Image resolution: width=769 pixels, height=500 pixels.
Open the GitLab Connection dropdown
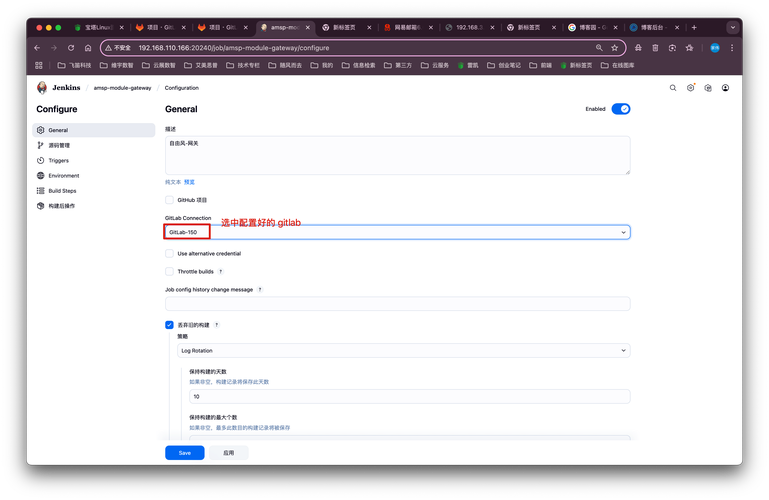pyautogui.click(x=397, y=232)
